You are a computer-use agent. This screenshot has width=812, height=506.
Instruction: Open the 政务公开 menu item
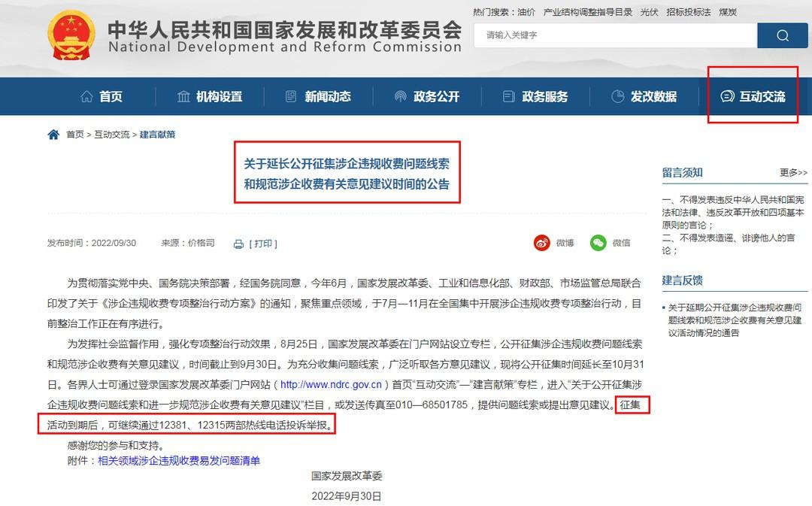[x=427, y=96]
